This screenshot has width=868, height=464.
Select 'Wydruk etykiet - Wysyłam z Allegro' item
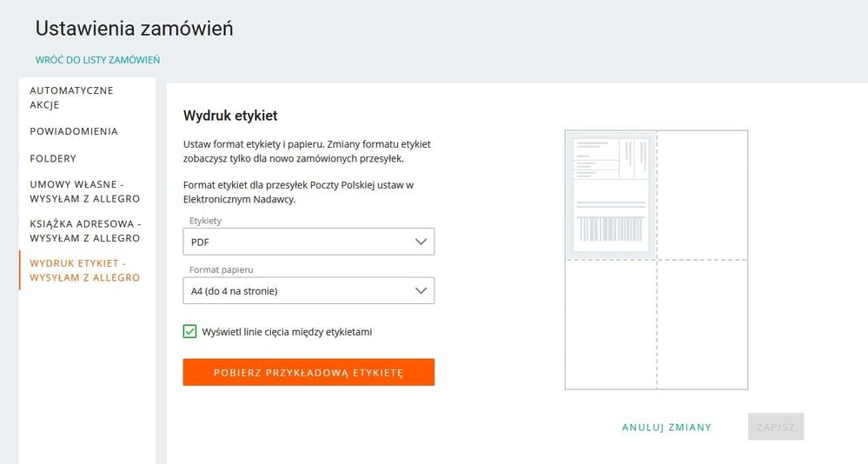84,269
